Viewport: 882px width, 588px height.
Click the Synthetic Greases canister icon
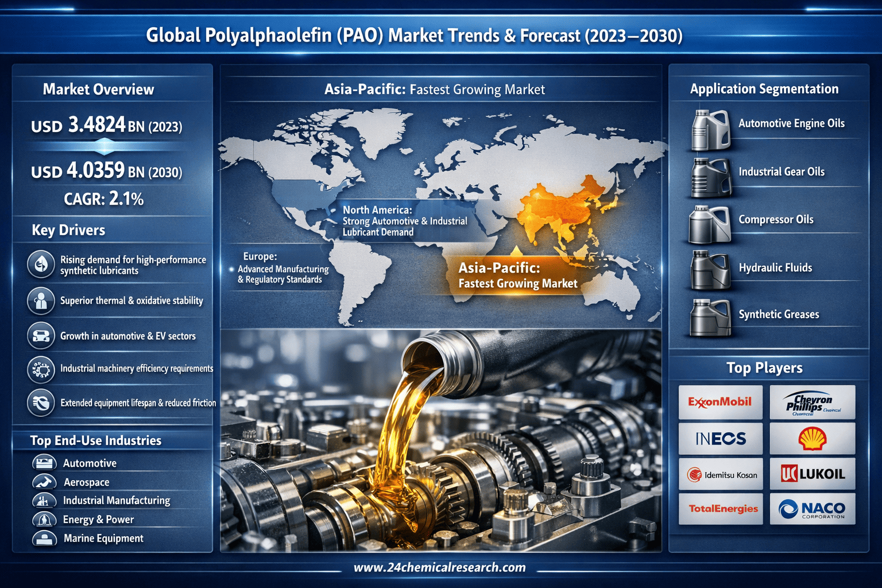click(x=710, y=318)
